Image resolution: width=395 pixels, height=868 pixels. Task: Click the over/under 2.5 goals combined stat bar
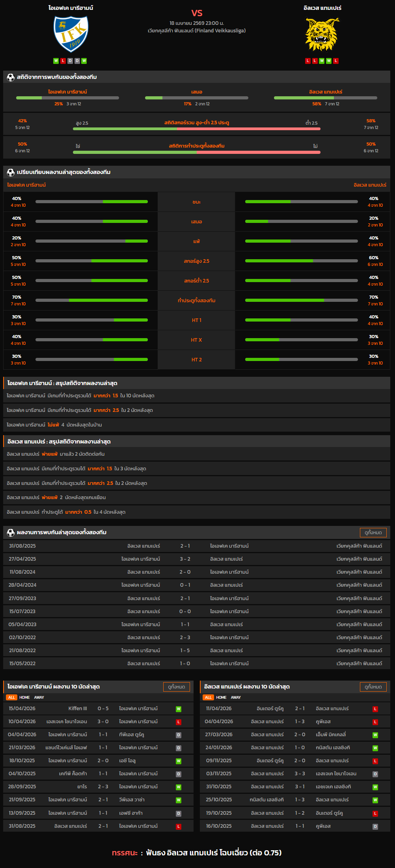coord(196,129)
